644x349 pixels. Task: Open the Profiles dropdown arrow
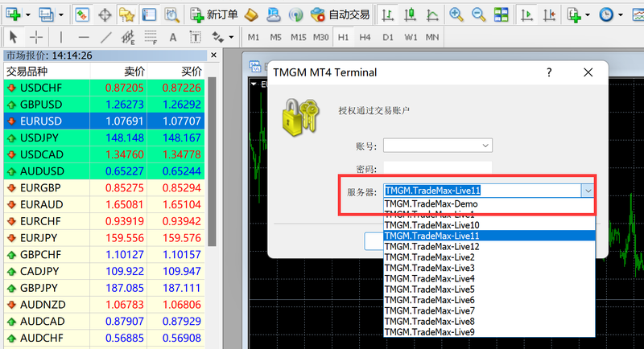coord(60,15)
